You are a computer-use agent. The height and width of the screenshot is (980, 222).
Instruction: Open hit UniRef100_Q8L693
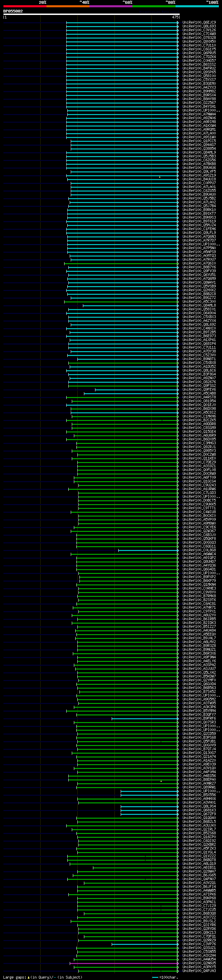199,26
